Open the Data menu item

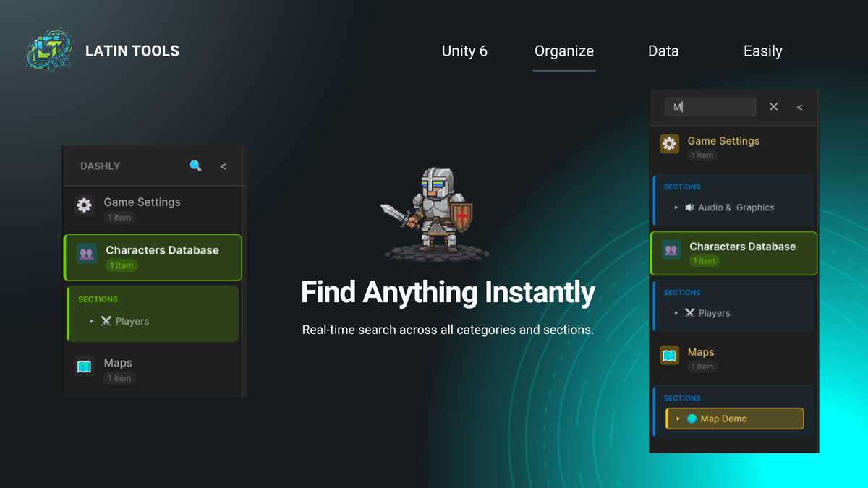click(663, 51)
